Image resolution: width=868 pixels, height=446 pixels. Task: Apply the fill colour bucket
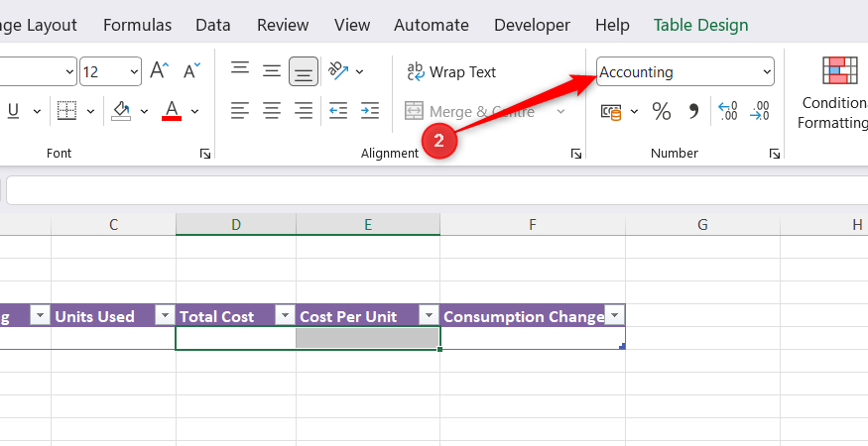pyautogui.click(x=121, y=111)
